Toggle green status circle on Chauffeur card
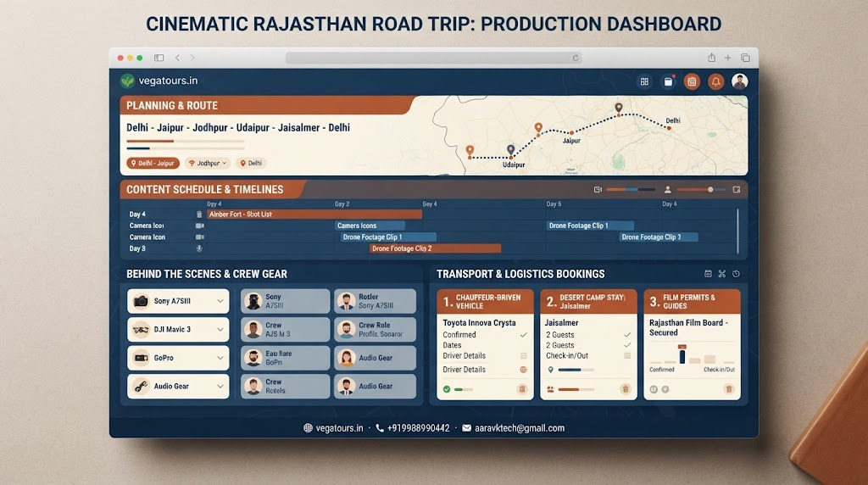 tap(447, 389)
